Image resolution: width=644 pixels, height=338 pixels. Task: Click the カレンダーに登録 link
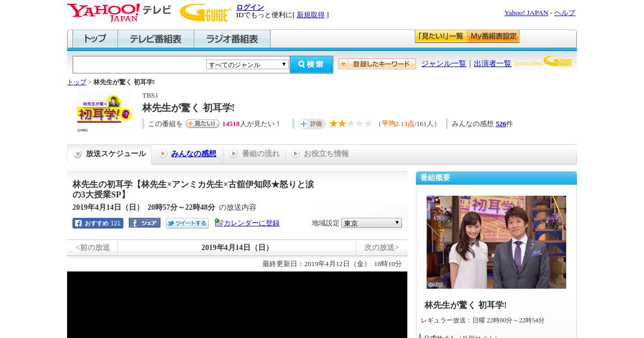coord(252,223)
